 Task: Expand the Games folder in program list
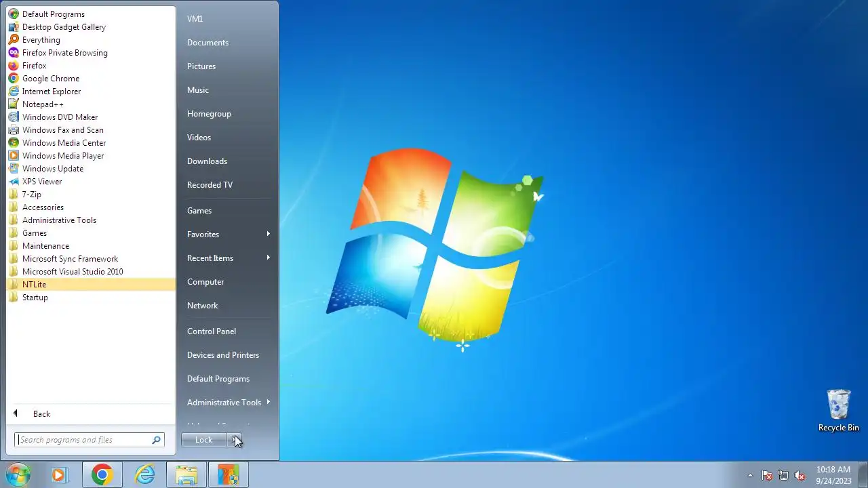click(91, 233)
